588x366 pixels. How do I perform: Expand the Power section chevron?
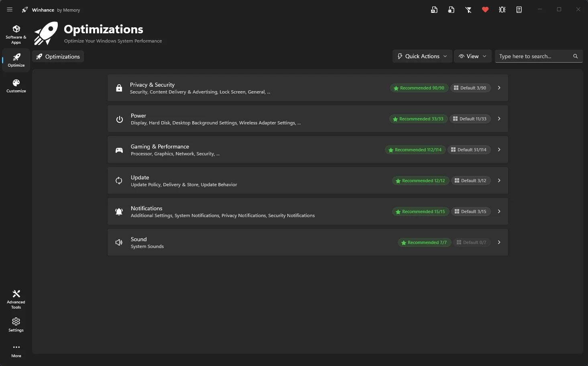[499, 119]
